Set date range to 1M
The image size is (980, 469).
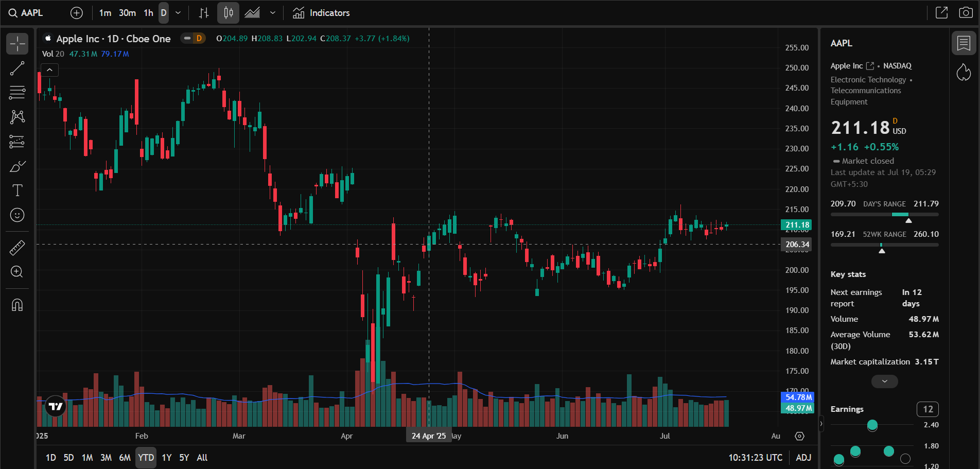[87, 458]
